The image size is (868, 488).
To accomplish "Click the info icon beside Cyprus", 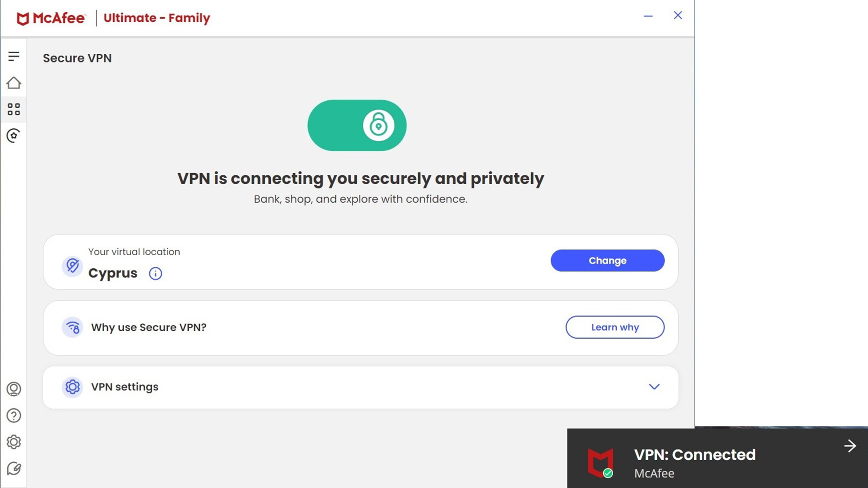I will tap(155, 274).
